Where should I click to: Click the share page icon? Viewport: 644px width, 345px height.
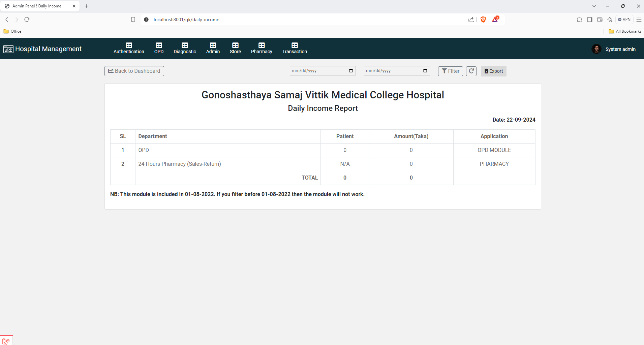tap(471, 20)
